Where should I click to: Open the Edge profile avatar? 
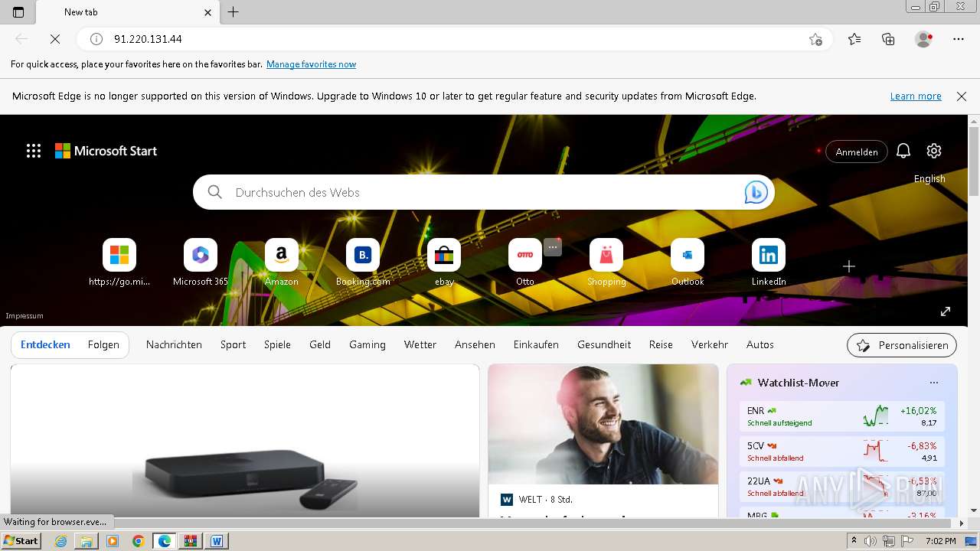pyautogui.click(x=923, y=39)
